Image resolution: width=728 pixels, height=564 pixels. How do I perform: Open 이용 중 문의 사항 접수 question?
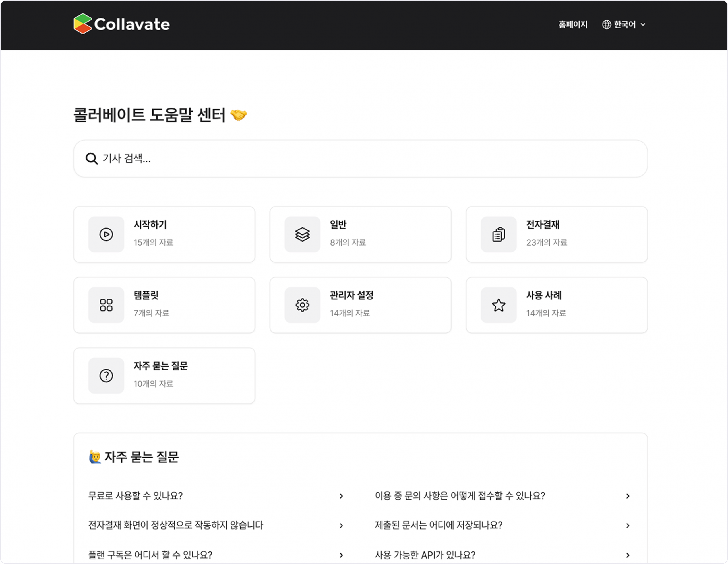tap(460, 496)
